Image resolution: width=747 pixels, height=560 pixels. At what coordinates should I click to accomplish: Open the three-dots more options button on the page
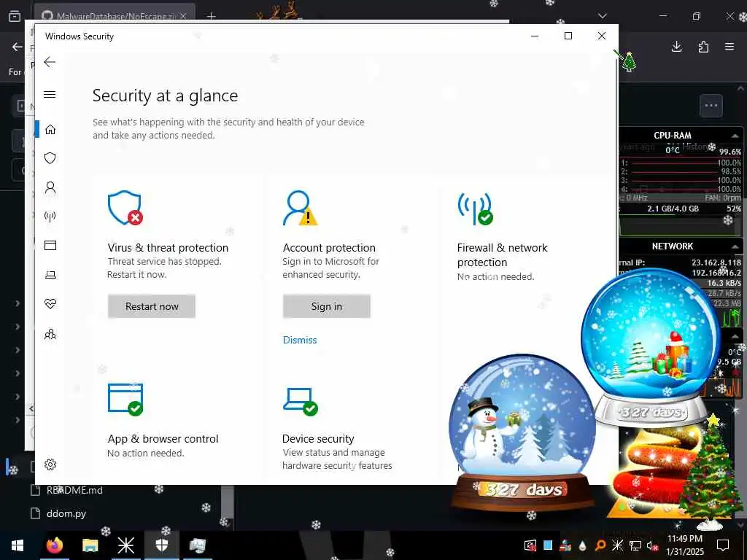711,106
